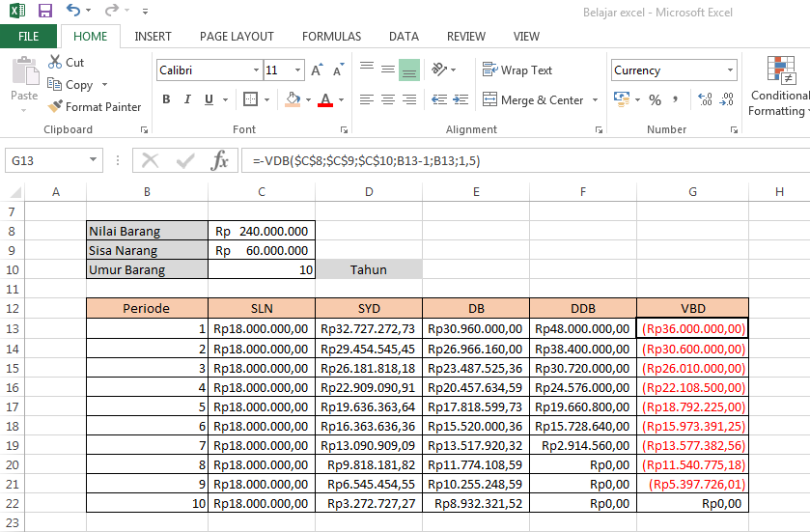Switch to the DATA tab
Viewport: 810px width, 532px height.
point(404,36)
